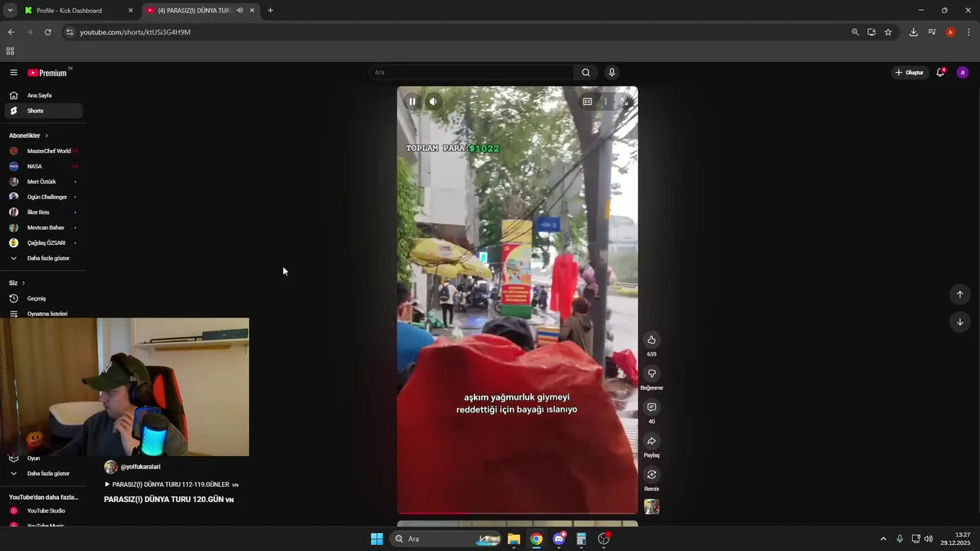The width and height of the screenshot is (980, 551).
Task: Open MasterChef World subscription
Action: (43, 151)
